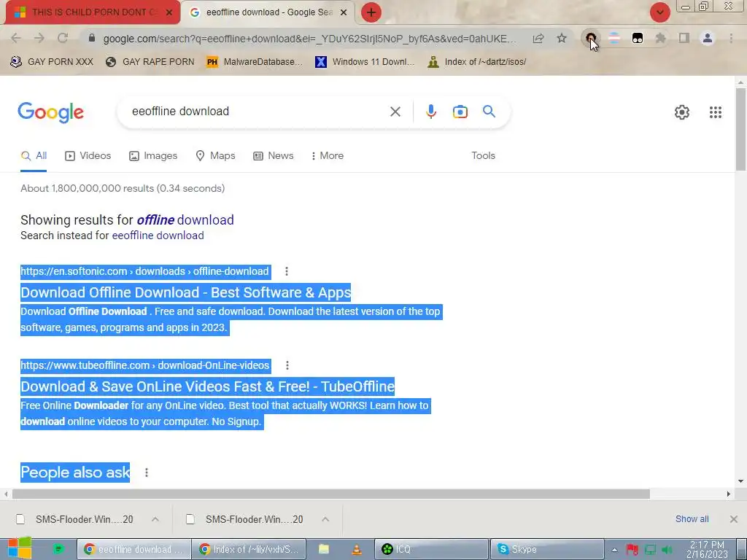Switch to the ICQ taskbar window
The width and height of the screenshot is (747, 560).
click(432, 550)
